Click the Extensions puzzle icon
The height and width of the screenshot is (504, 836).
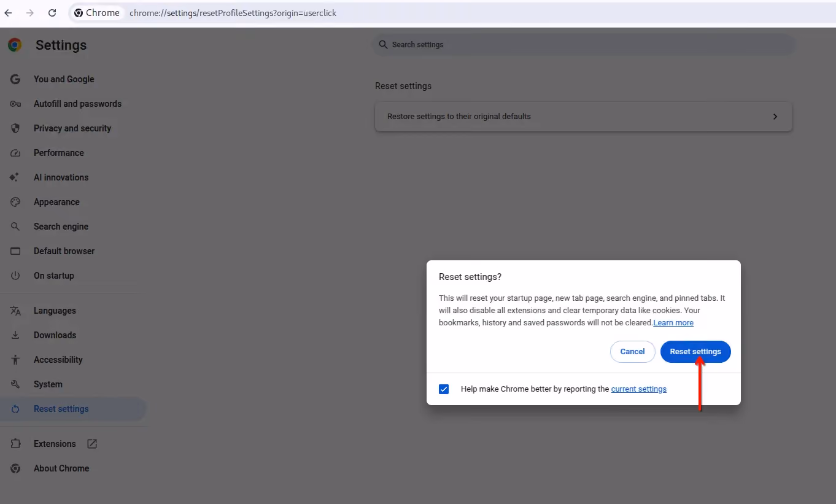15,444
